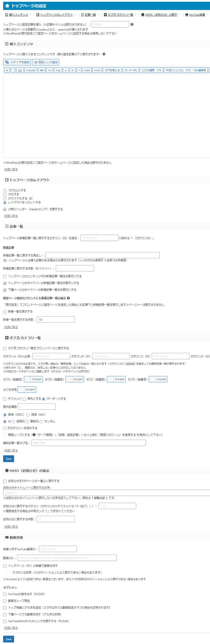The width and height of the screenshot is (210, 644).
Task: Click the 新着記事一覧に表示する見出し input
Action: coord(102,255)
